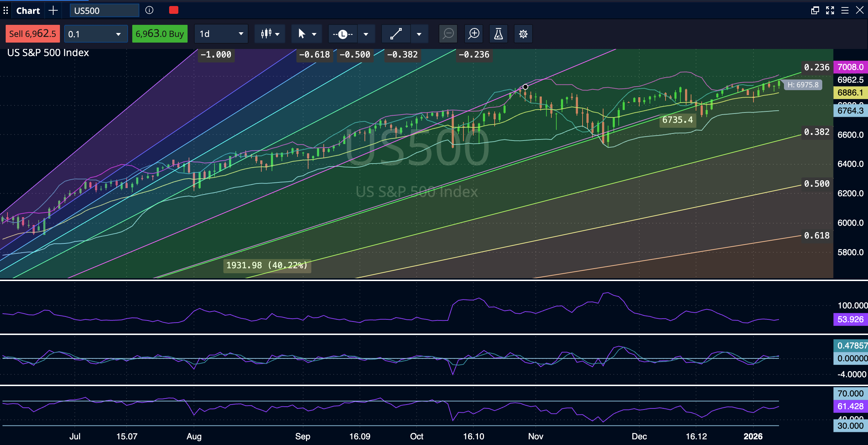The image size is (868, 445).
Task: Click the H: 6975.8 price marker
Action: 803,85
